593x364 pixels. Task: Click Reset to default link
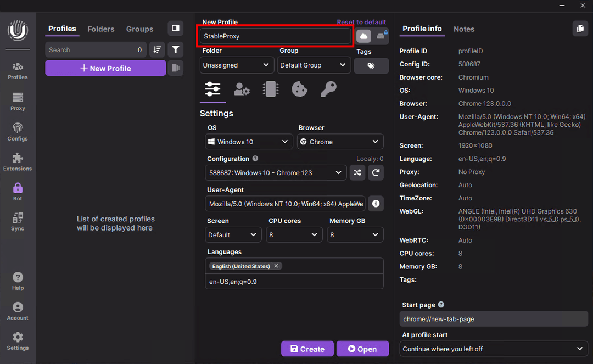tap(361, 22)
